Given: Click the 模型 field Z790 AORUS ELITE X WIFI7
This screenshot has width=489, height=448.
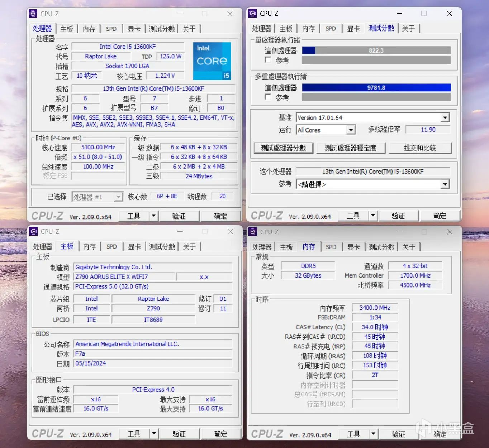Looking at the screenshot, I should point(124,276).
